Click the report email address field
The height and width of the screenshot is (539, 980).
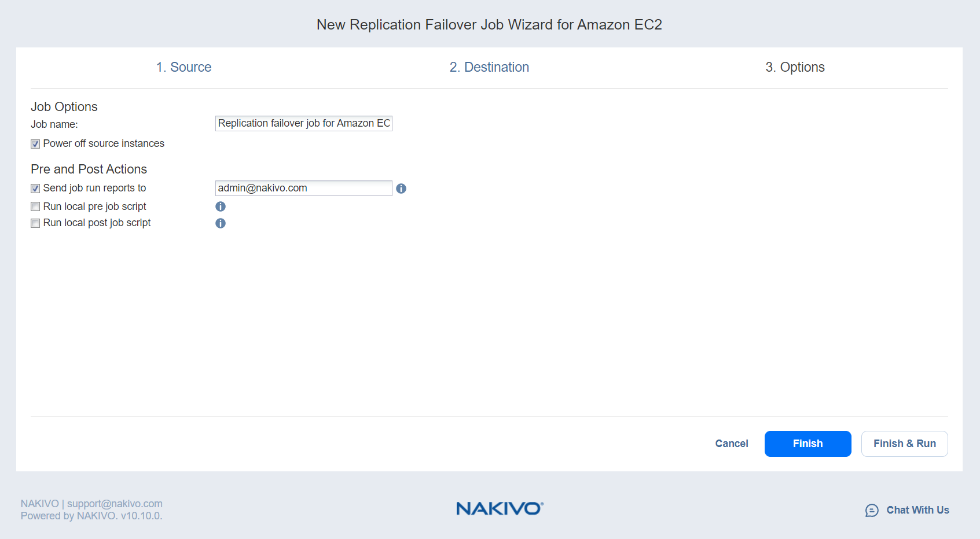[303, 188]
